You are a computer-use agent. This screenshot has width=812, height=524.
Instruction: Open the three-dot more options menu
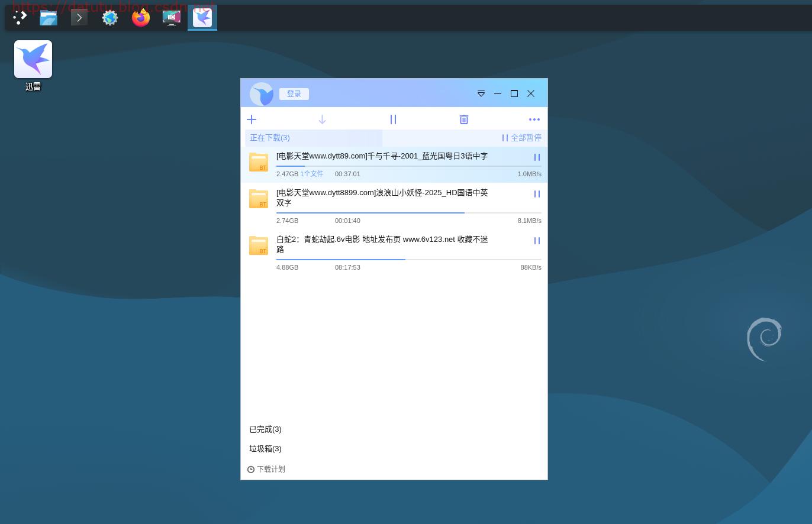pyautogui.click(x=534, y=119)
